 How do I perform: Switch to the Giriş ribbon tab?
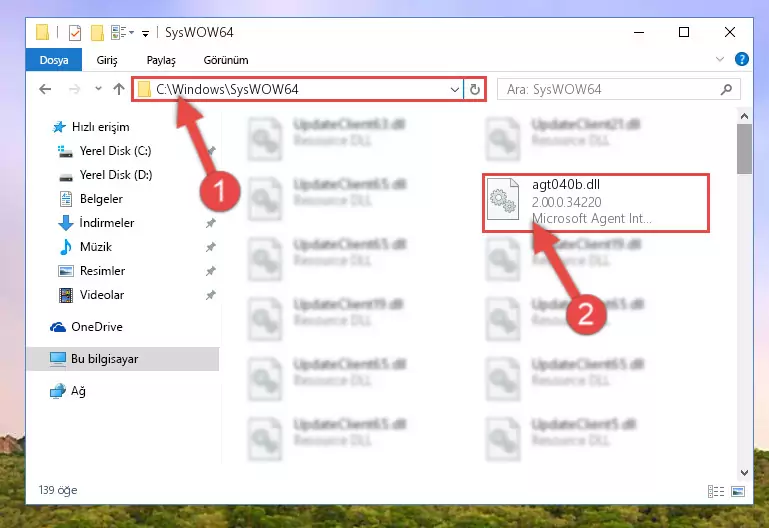pyautogui.click(x=107, y=60)
